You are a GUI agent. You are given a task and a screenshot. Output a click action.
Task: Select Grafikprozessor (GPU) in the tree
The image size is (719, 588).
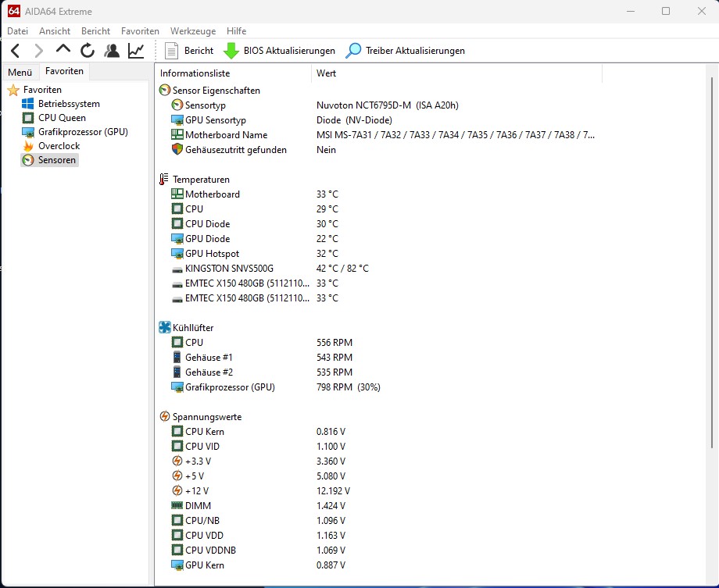coord(83,132)
